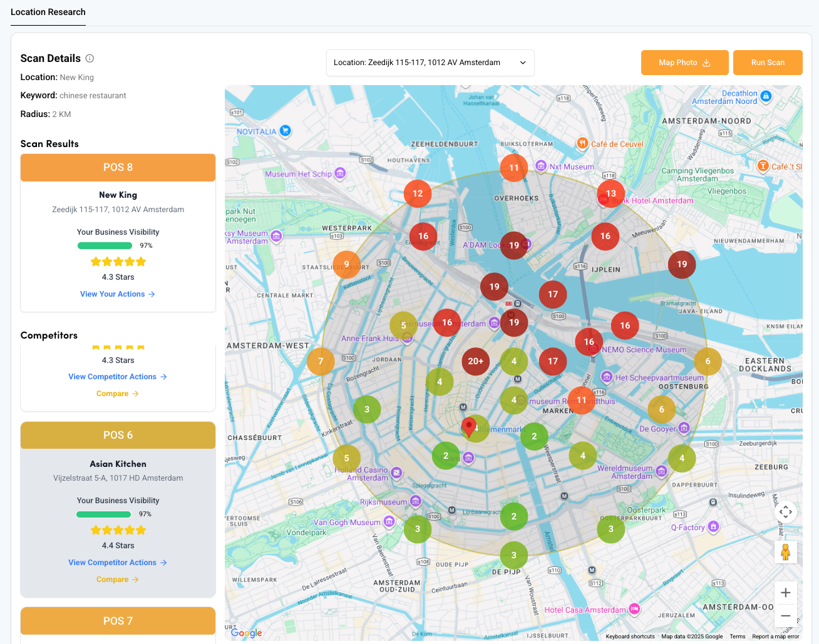The height and width of the screenshot is (644, 819).
Task: Click the red location pin on map
Action: [x=468, y=427]
